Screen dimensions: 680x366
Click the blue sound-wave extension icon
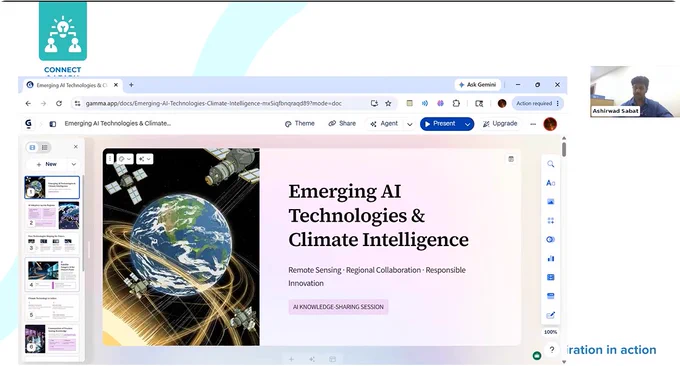coord(425,103)
